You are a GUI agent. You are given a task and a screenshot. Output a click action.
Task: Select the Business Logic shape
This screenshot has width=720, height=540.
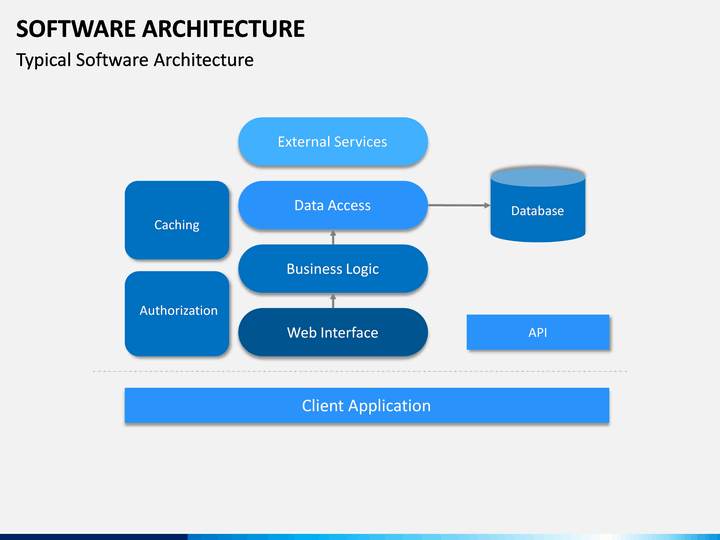point(333,269)
